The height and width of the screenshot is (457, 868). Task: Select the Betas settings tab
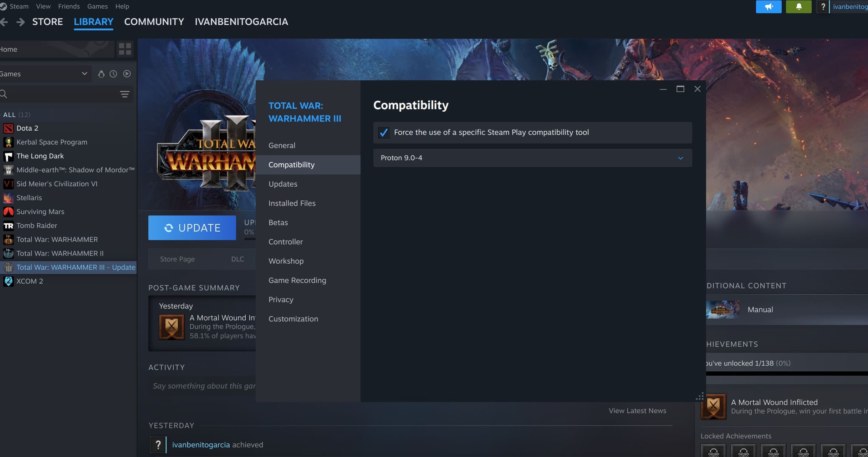coord(278,223)
